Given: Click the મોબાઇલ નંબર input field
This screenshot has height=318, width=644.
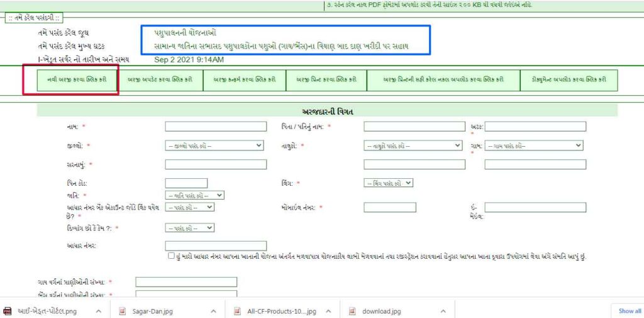Looking at the screenshot, I should pyautogui.click(x=390, y=207).
